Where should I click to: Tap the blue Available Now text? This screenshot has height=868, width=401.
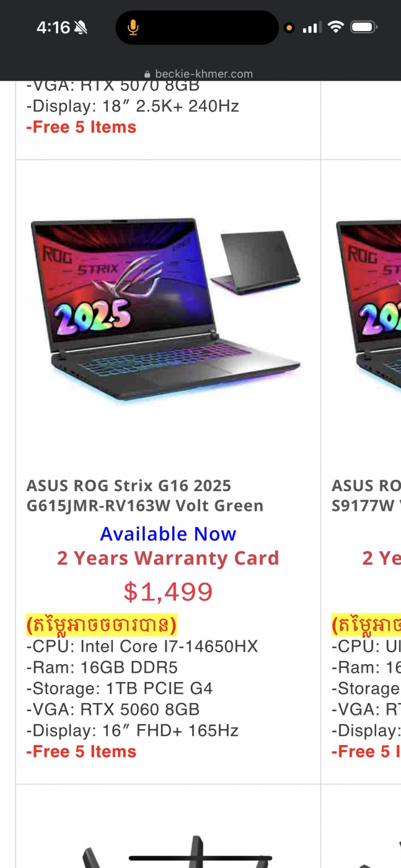click(x=168, y=534)
